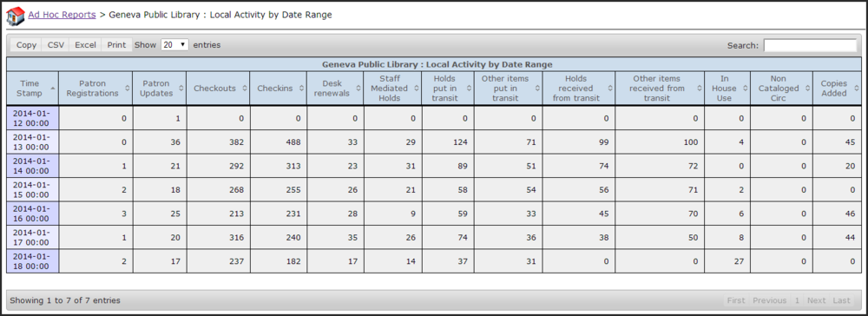This screenshot has width=868, height=316.
Task: Click the Checkins value 182
Action: [293, 261]
